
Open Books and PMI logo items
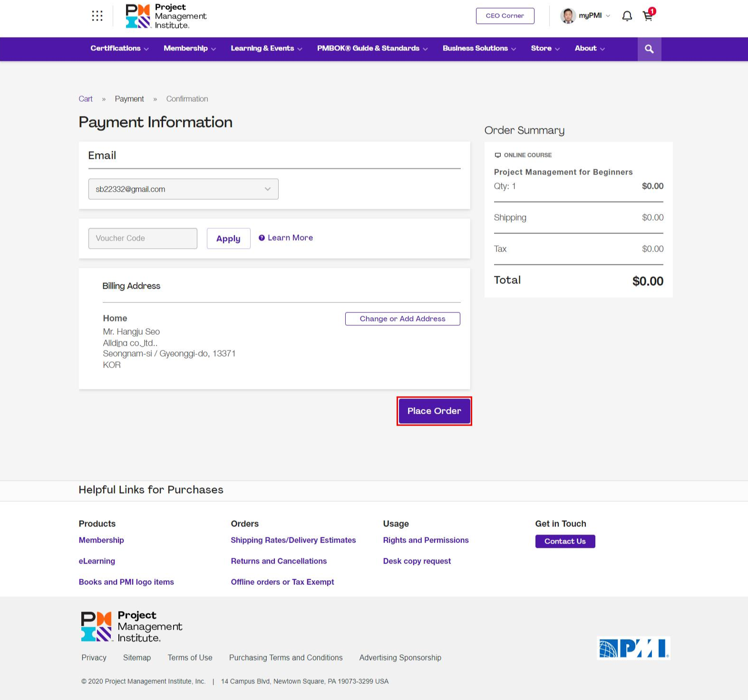126,582
